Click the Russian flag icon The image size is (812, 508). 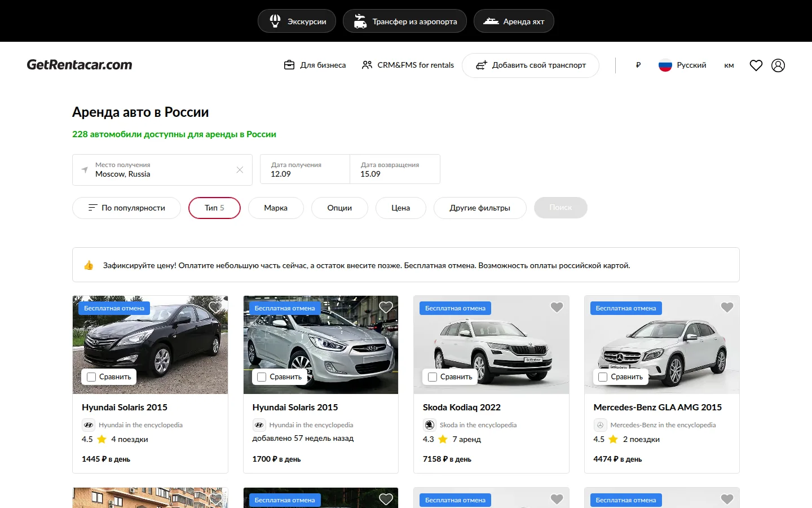pyautogui.click(x=665, y=65)
